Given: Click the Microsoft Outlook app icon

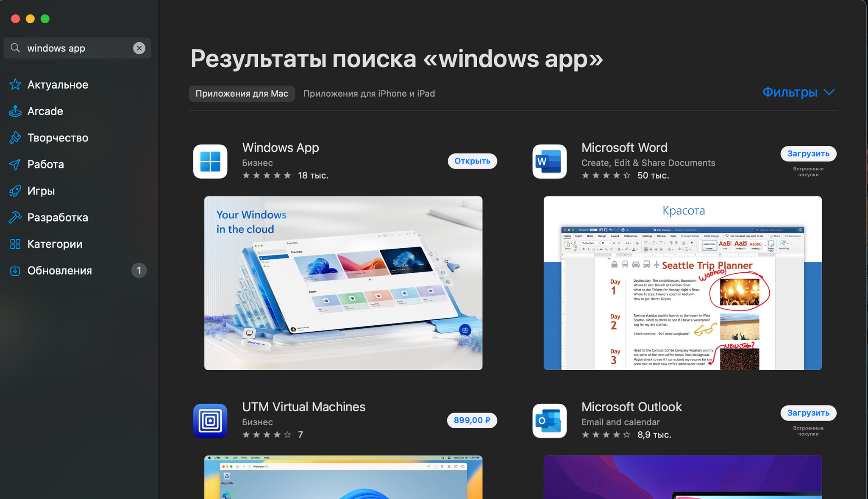Looking at the screenshot, I should 549,421.
